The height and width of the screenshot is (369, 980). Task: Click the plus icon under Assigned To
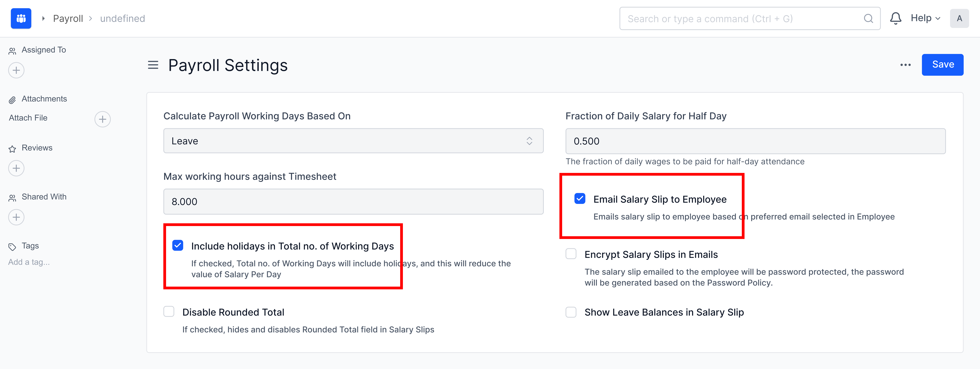(16, 70)
